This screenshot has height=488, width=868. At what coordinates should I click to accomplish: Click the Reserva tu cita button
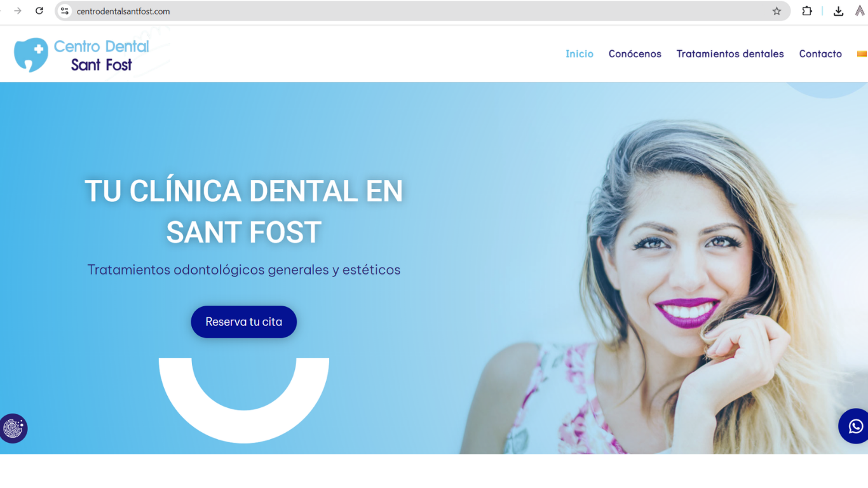(x=244, y=322)
